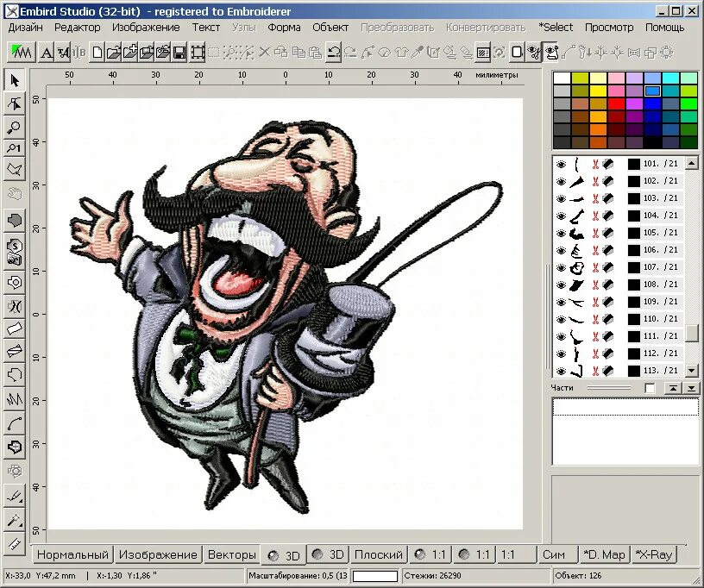The image size is (704, 588).
Task: Click the stitch generation zigzag icon with green corner
Action: [22, 53]
